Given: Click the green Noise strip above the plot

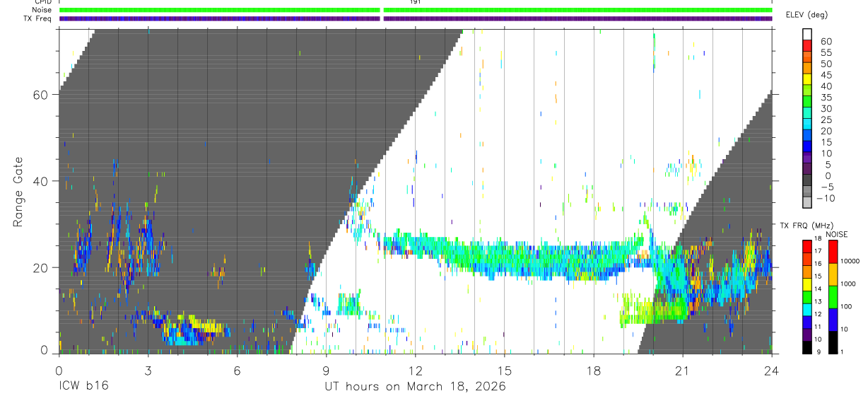Looking at the screenshot, I should click(x=416, y=11).
